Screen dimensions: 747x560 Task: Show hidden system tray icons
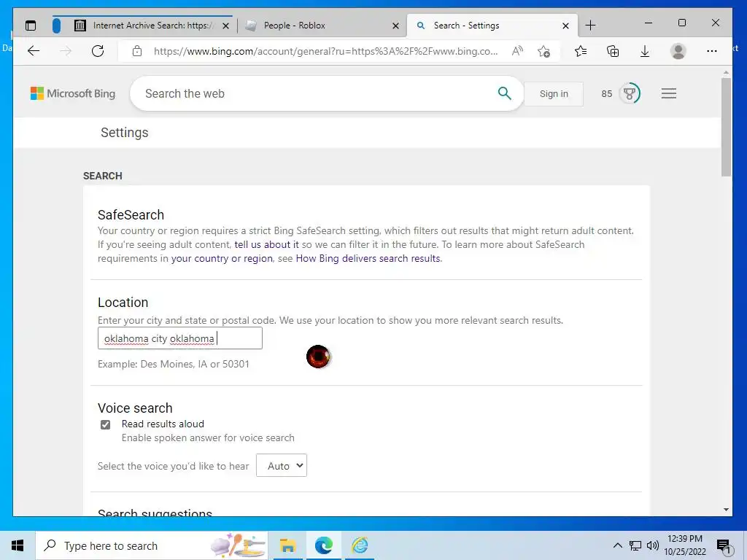617,545
